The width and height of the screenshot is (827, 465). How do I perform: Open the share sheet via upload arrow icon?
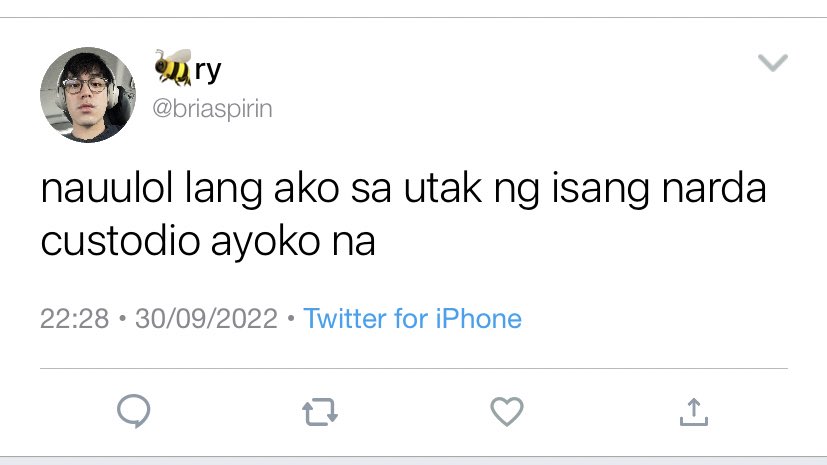[x=694, y=412]
